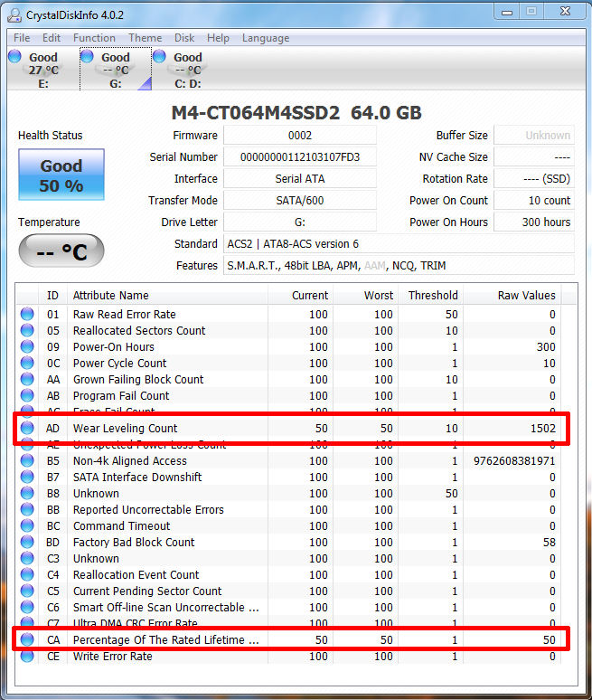The width and height of the screenshot is (592, 700).
Task: Select raw value 1502 of Wear Leveling
Action: pyautogui.click(x=543, y=428)
